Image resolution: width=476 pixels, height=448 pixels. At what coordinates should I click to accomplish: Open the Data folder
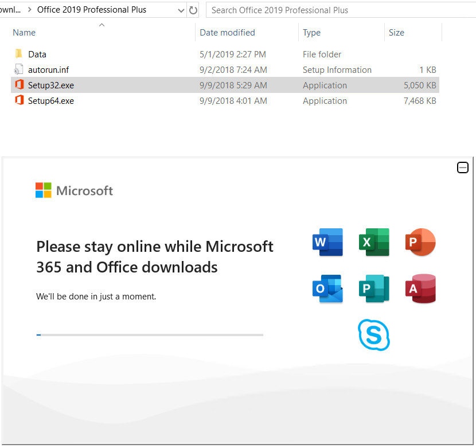coord(37,54)
